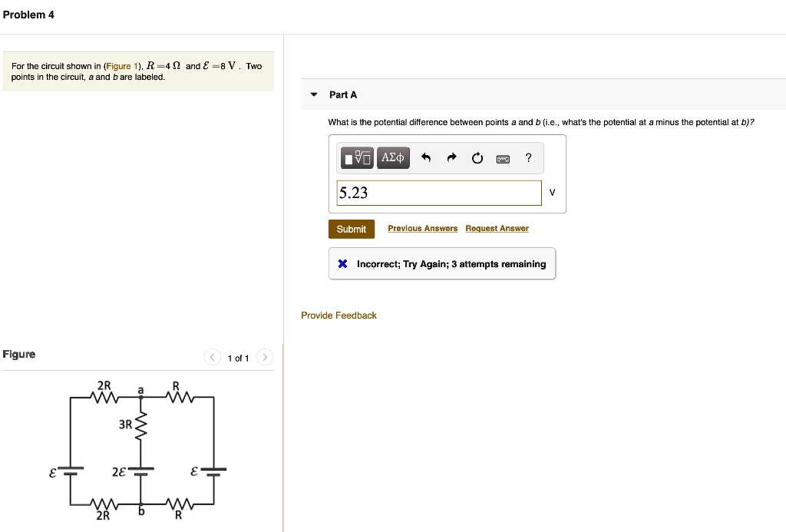Undo the last answer edit

pyautogui.click(x=427, y=157)
